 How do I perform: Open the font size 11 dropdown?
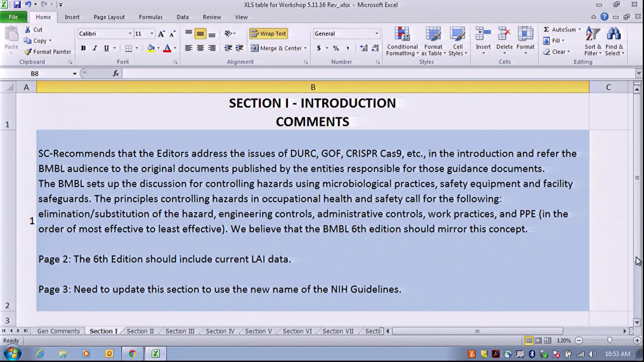coord(152,34)
